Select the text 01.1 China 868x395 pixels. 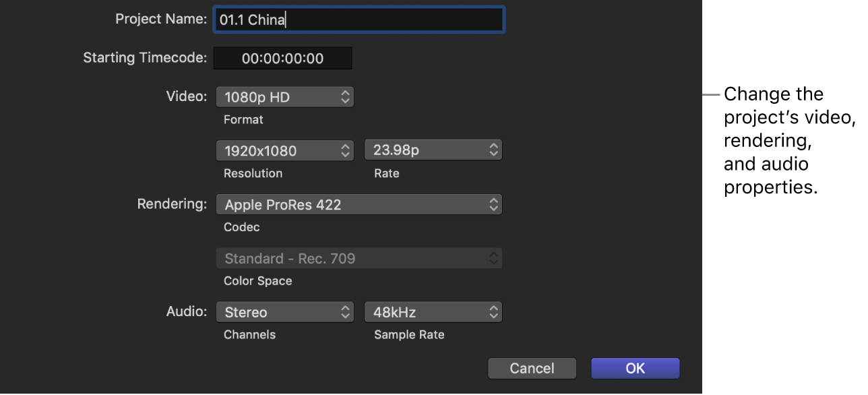click(x=250, y=19)
